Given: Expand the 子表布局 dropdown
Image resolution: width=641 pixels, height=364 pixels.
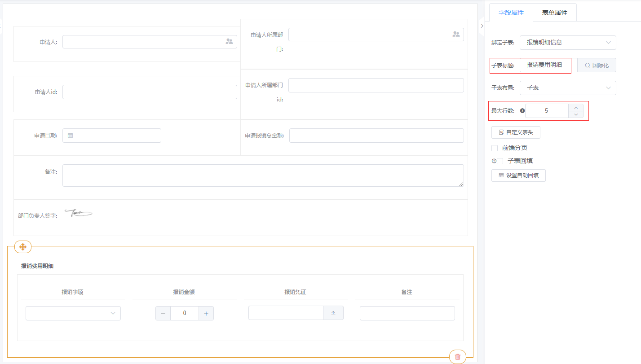Looking at the screenshot, I should [568, 88].
